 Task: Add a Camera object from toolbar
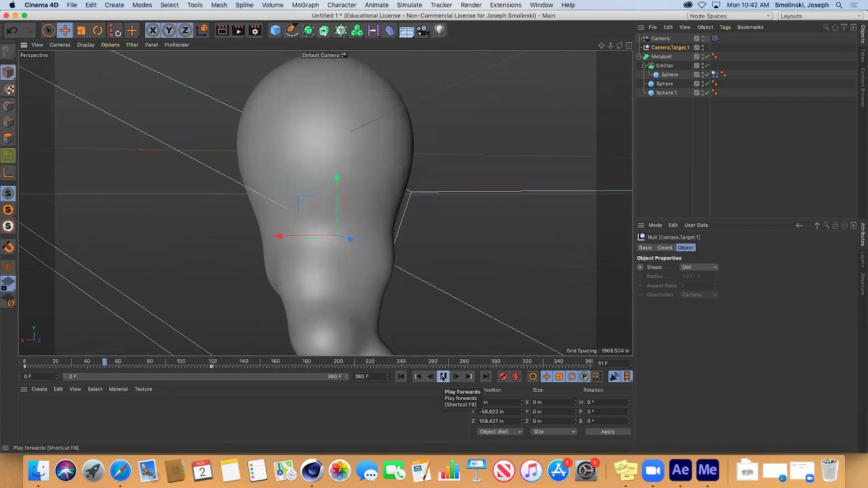422,30
